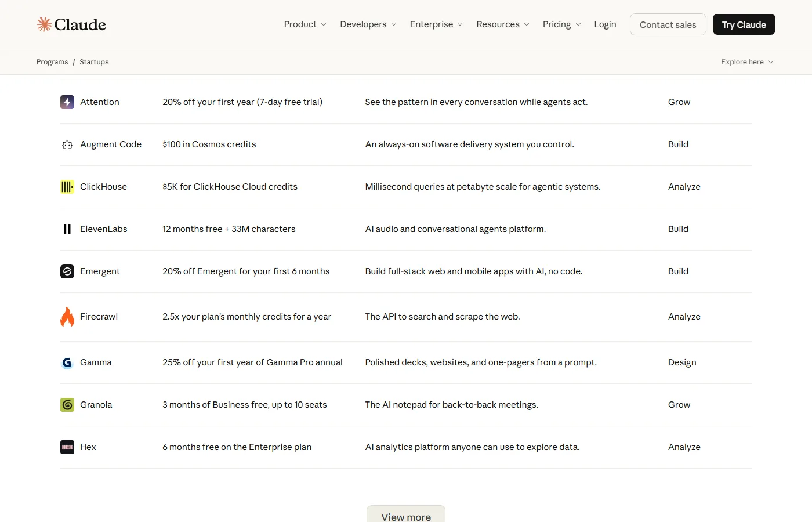Select the Attention company name

[x=100, y=102]
